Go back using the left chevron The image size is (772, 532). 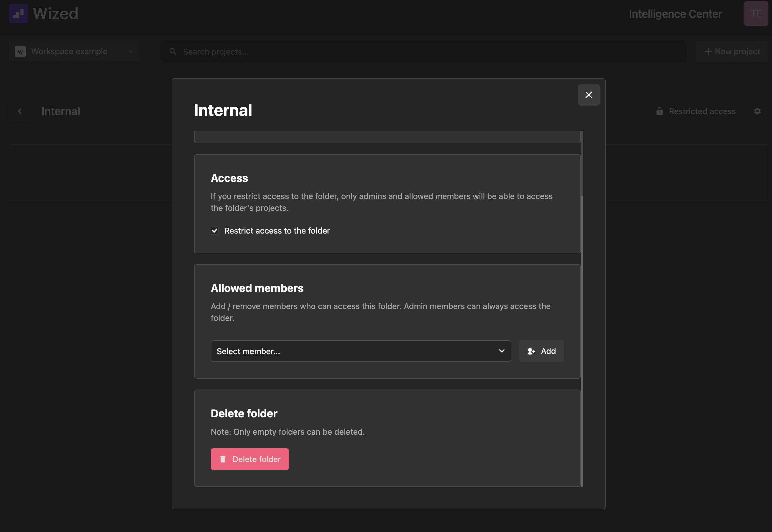click(20, 111)
